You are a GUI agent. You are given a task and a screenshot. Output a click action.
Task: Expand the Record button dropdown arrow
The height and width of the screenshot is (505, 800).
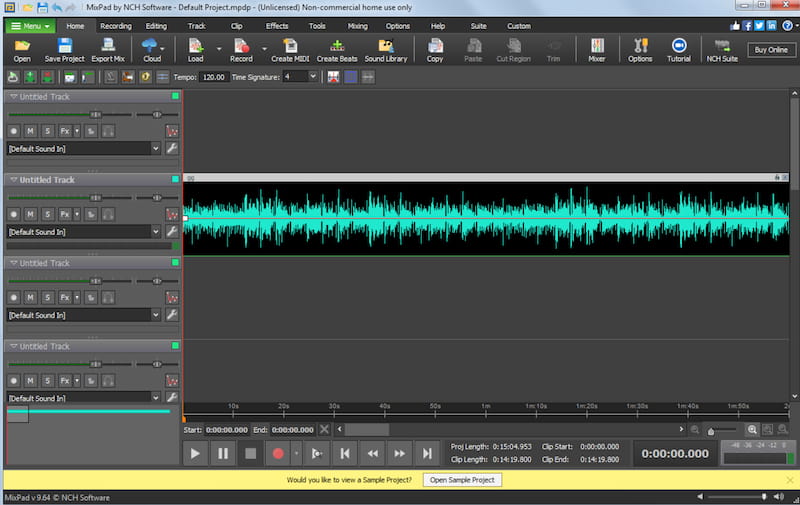tap(265, 47)
